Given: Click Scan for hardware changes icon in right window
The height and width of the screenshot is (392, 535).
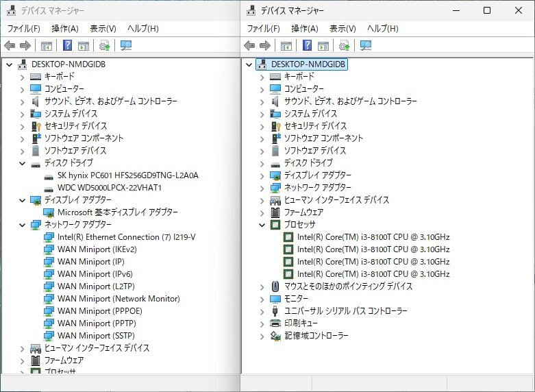Looking at the screenshot, I should [x=365, y=45].
